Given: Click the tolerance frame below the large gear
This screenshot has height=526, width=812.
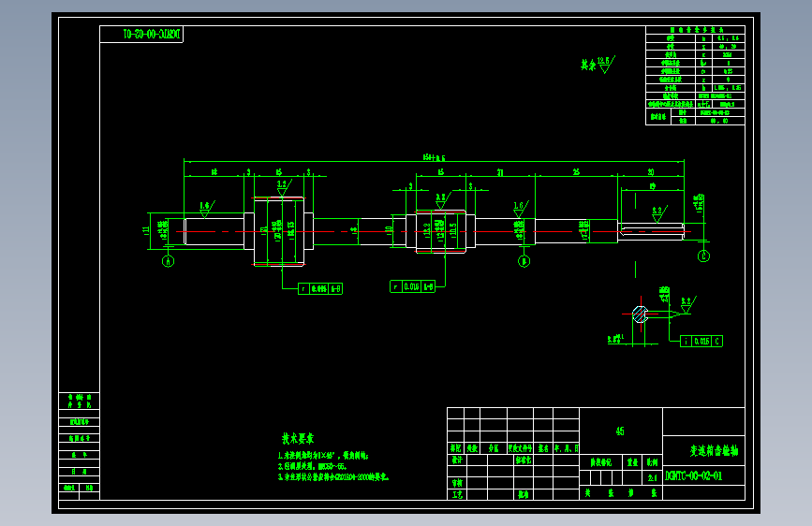Looking at the screenshot, I should click(320, 289).
